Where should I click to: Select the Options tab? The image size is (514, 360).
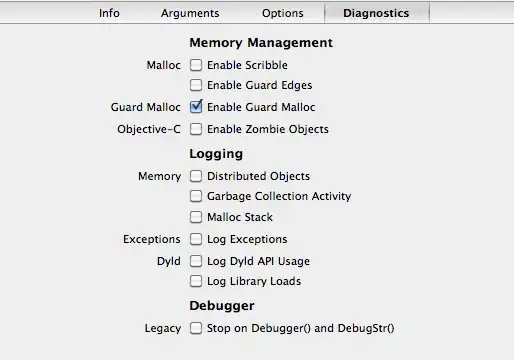coord(283,13)
